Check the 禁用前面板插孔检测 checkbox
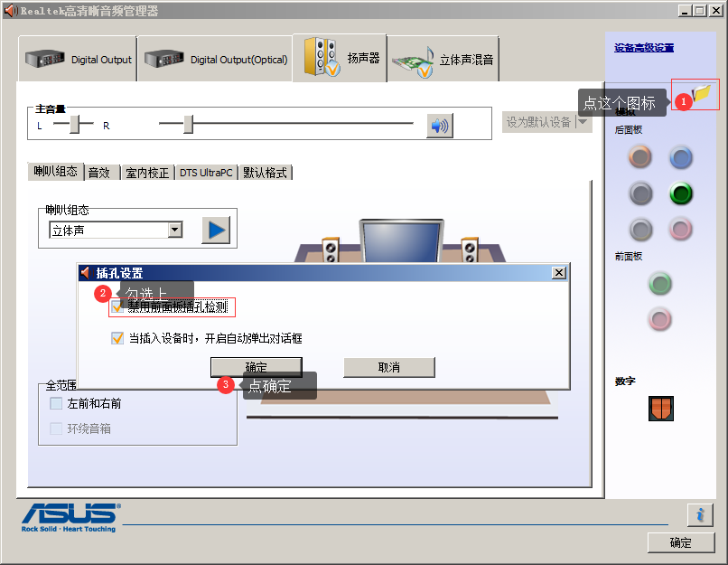Viewport: 728px width, 565px height. coord(118,307)
